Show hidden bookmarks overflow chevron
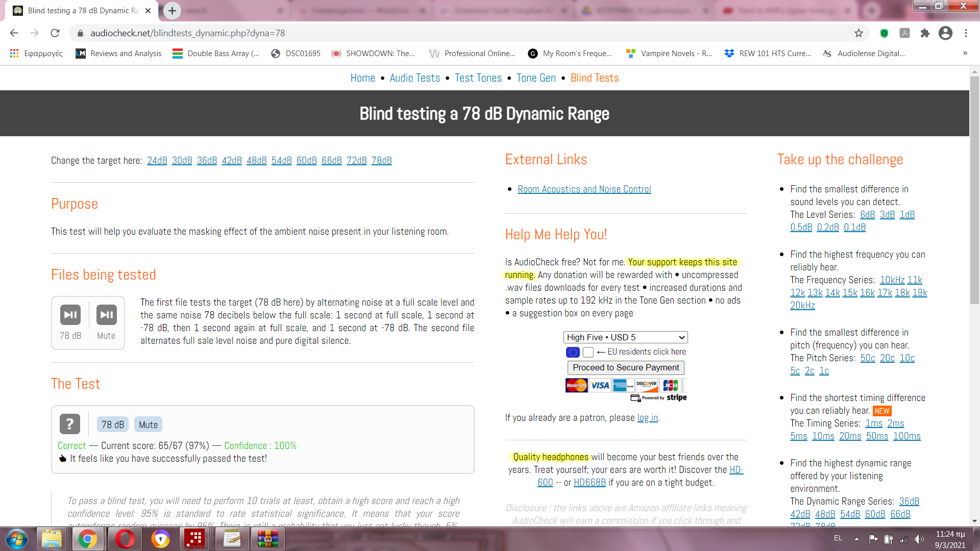980x551 pixels. [x=965, y=53]
